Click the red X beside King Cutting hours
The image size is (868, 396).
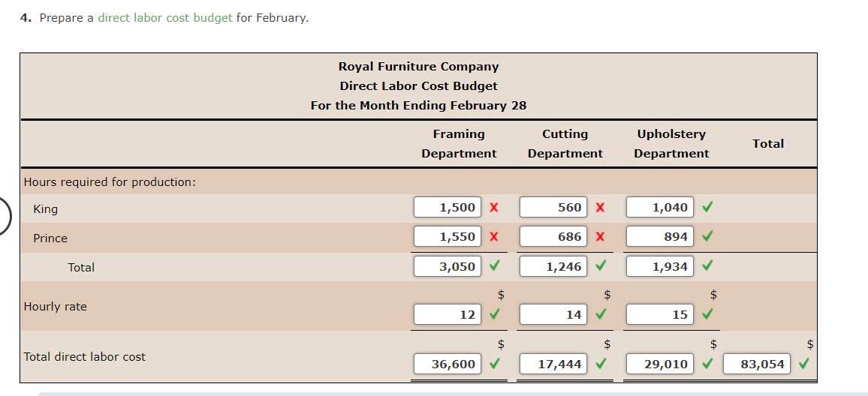click(600, 208)
